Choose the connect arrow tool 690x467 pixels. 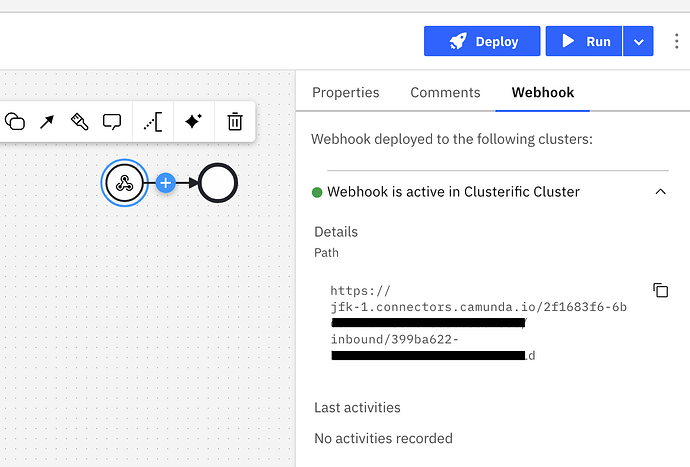tap(47, 121)
